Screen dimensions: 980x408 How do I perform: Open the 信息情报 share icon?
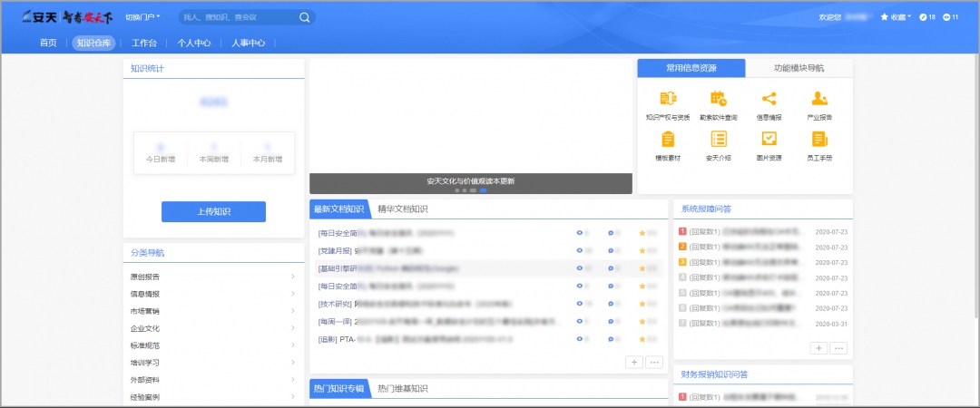tap(769, 99)
